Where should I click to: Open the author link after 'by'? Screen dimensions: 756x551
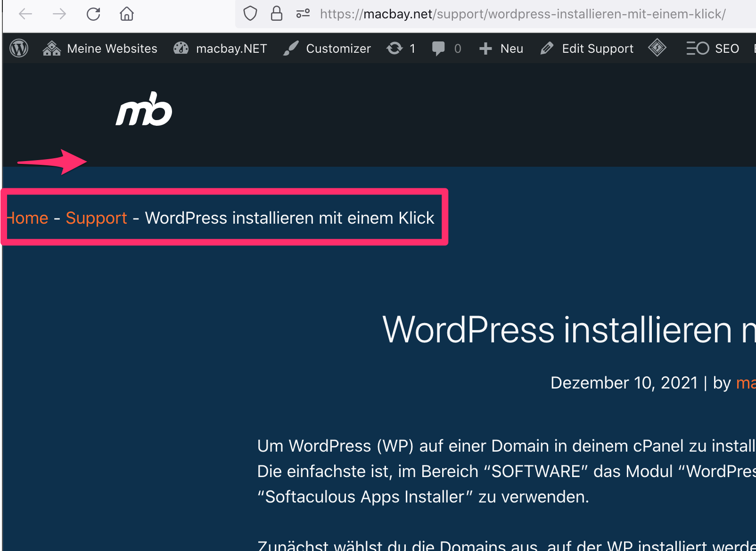(x=746, y=383)
